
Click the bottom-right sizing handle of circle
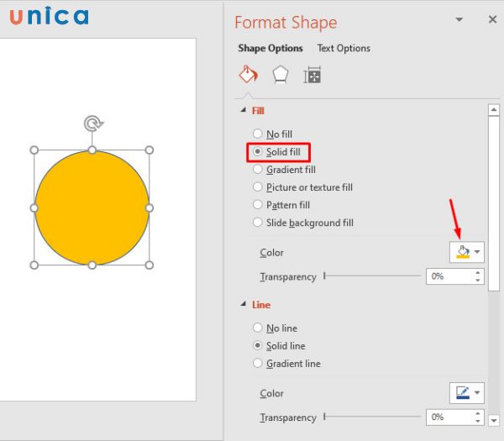pyautogui.click(x=150, y=265)
